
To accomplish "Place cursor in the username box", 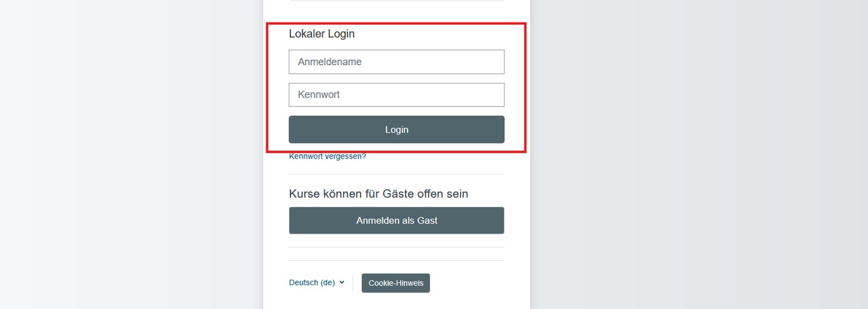I will 397,62.
